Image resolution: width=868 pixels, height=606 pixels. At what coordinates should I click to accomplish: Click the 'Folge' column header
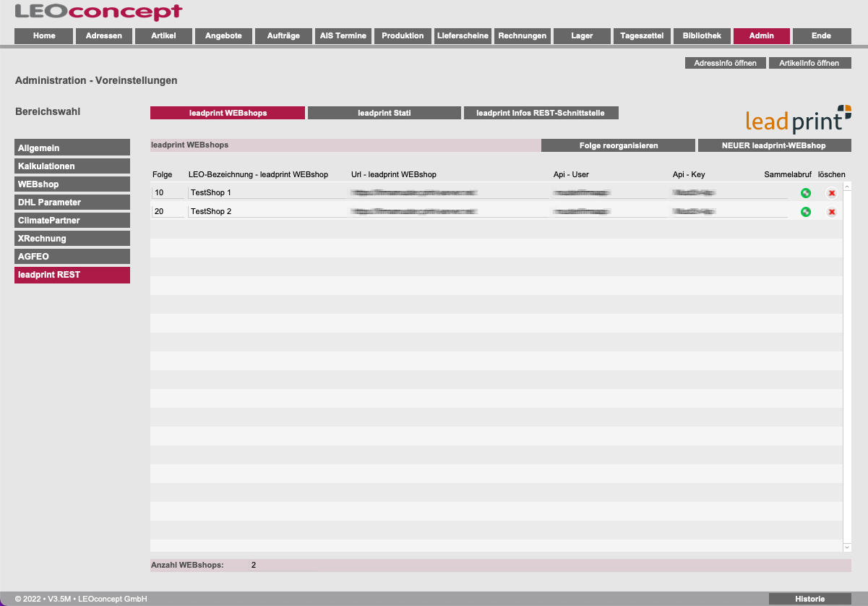click(162, 174)
